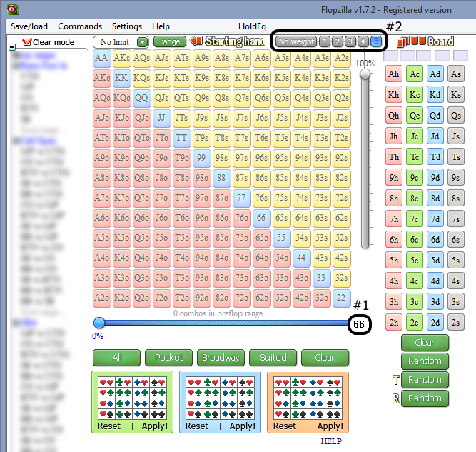Screen dimensions: 476x452
Task: Click the green range button
Action: point(170,41)
